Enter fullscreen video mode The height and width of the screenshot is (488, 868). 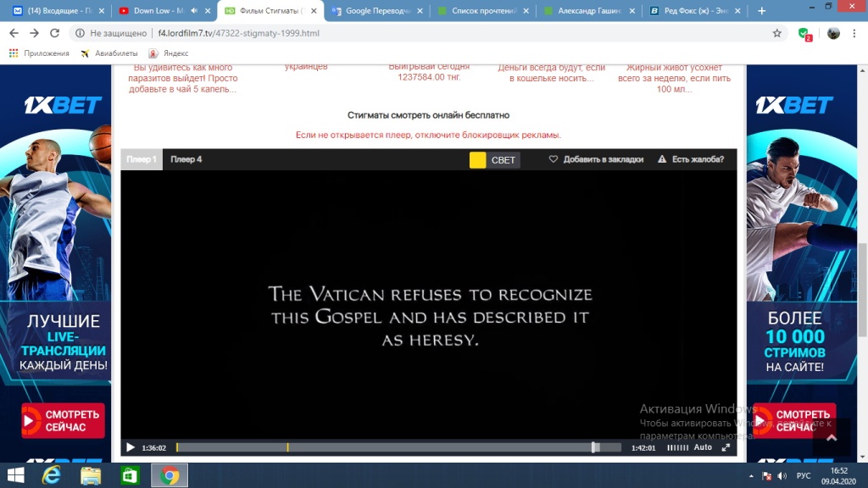726,447
